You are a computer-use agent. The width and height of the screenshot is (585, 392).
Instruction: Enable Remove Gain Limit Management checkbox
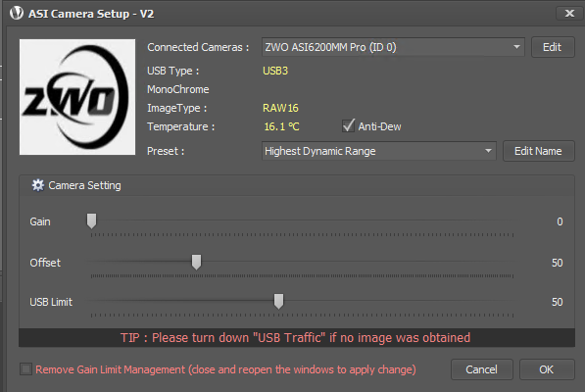pos(25,369)
